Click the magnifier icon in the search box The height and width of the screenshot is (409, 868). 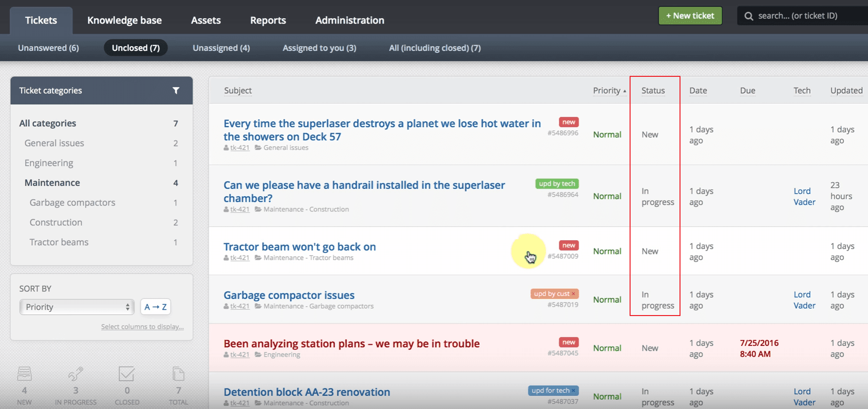749,16
